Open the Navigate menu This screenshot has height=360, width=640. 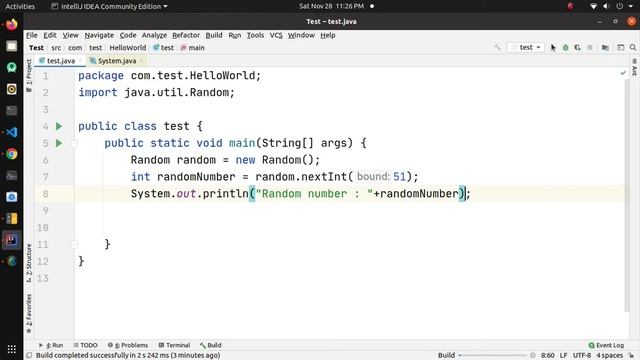99,35
